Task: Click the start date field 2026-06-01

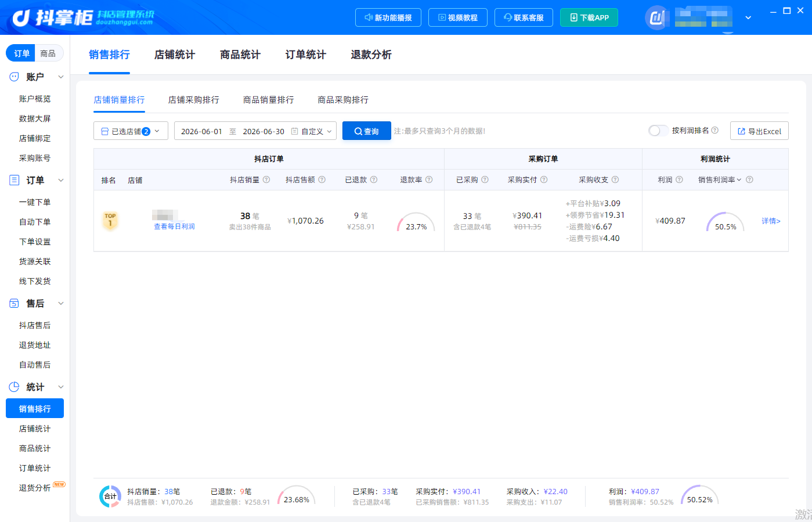Action: tap(201, 131)
